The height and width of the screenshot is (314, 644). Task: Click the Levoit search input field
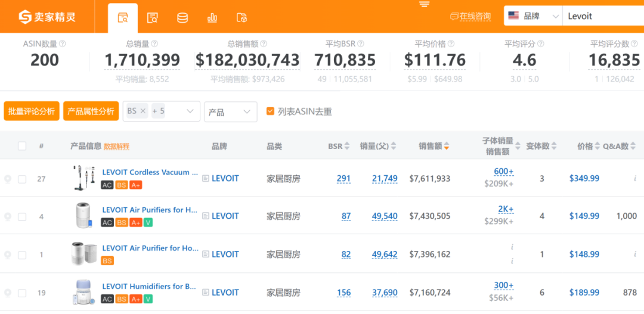pos(603,17)
